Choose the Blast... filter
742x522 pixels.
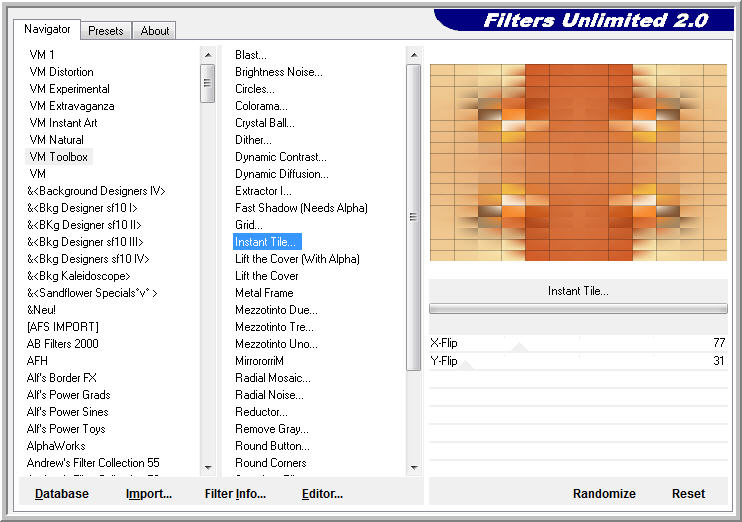[x=251, y=55]
